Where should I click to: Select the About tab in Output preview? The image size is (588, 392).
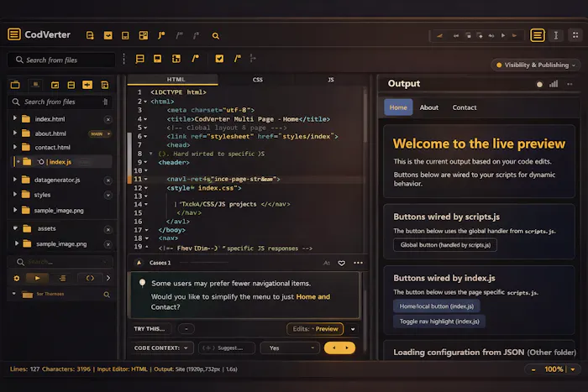click(429, 107)
